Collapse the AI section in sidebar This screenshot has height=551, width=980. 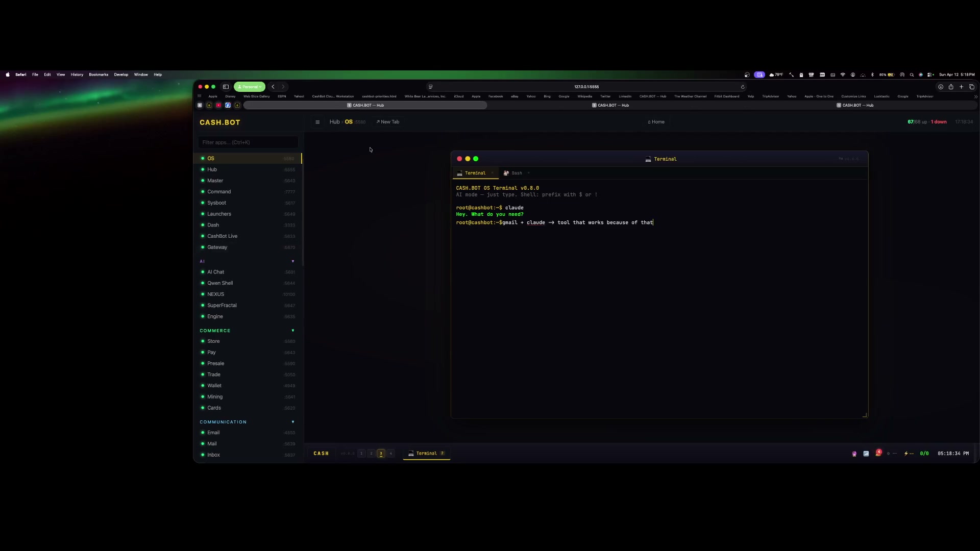[293, 261]
